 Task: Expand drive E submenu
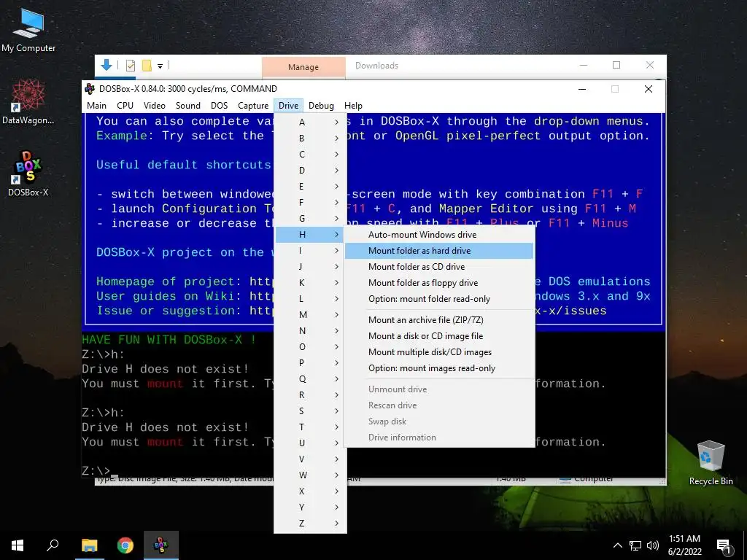point(310,186)
